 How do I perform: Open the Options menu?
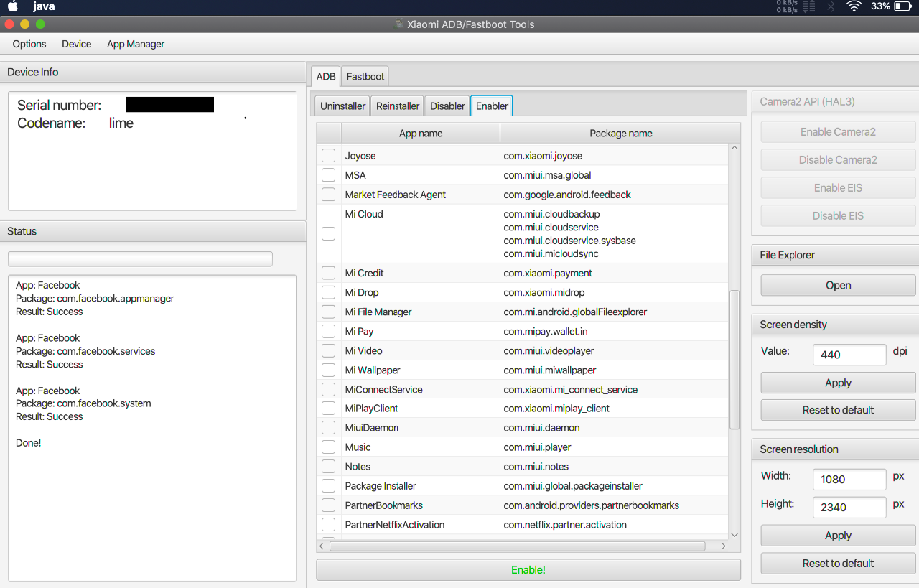click(x=29, y=44)
